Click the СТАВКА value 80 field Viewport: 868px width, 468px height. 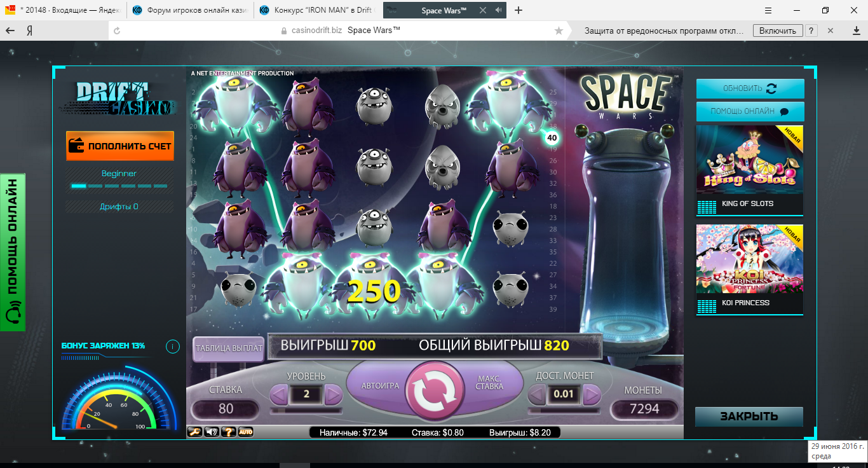pyautogui.click(x=226, y=408)
